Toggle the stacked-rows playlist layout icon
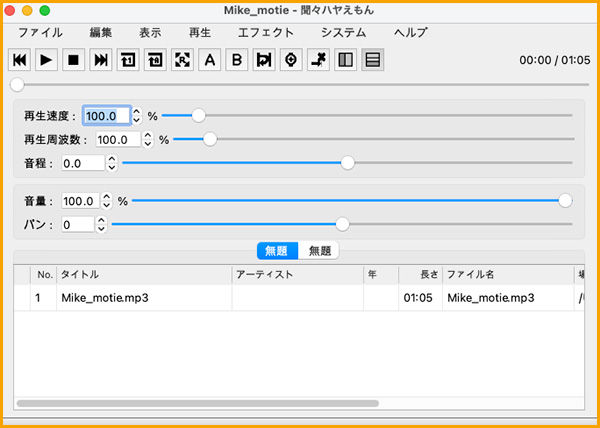600x428 pixels. pos(373,60)
